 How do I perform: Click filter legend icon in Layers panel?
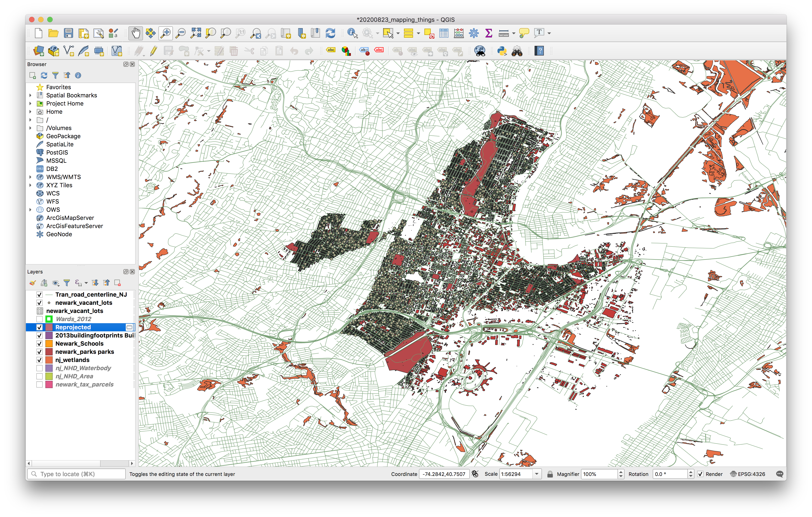[x=67, y=283]
